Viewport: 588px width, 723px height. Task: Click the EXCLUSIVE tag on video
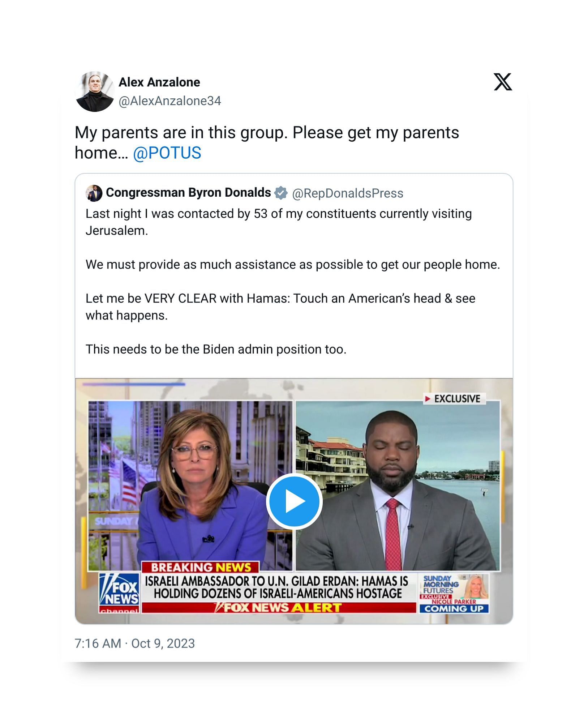click(x=454, y=399)
